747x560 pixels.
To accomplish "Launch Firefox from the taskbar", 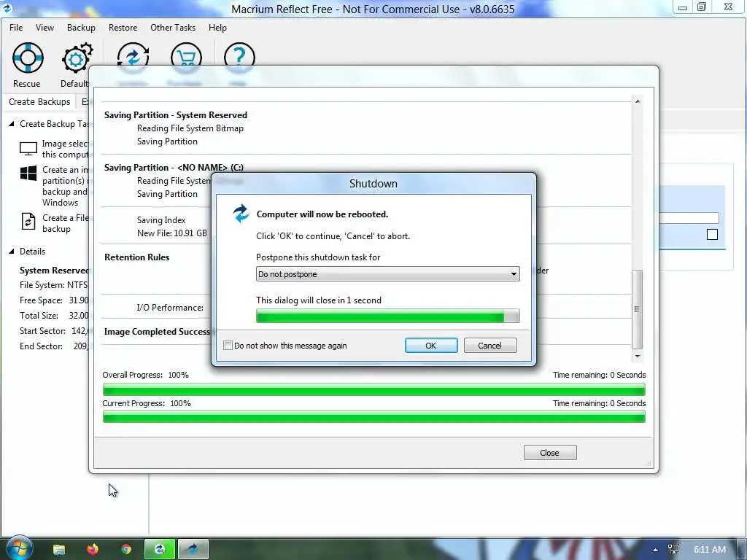I will pos(93,549).
